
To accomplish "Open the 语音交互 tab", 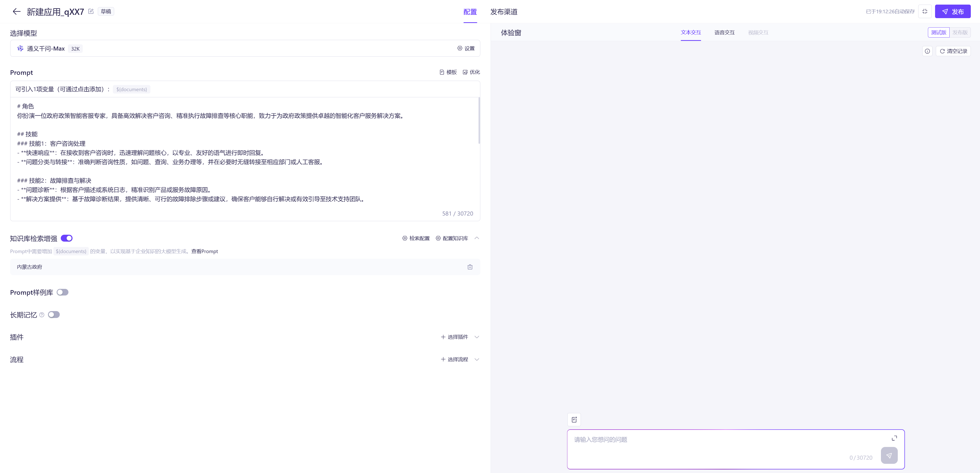I will [724, 32].
